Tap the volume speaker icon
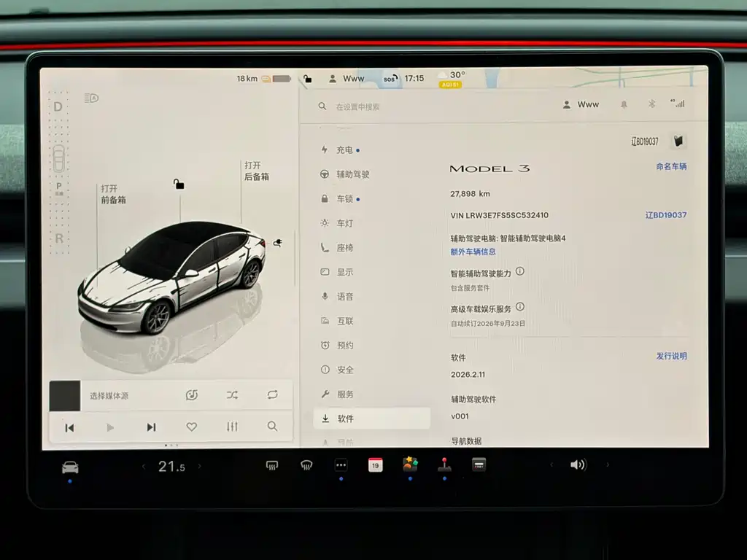Screen dimensions: 747x560 [x=578, y=464]
